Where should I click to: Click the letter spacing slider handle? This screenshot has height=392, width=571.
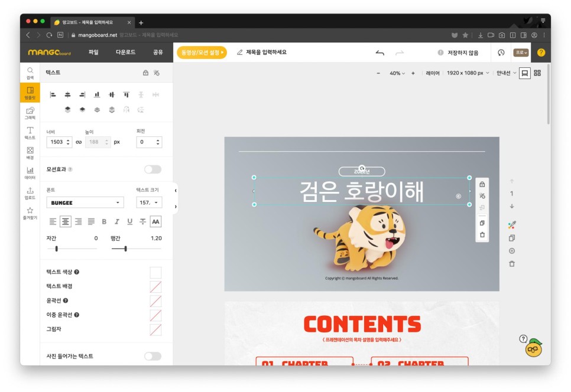click(56, 249)
